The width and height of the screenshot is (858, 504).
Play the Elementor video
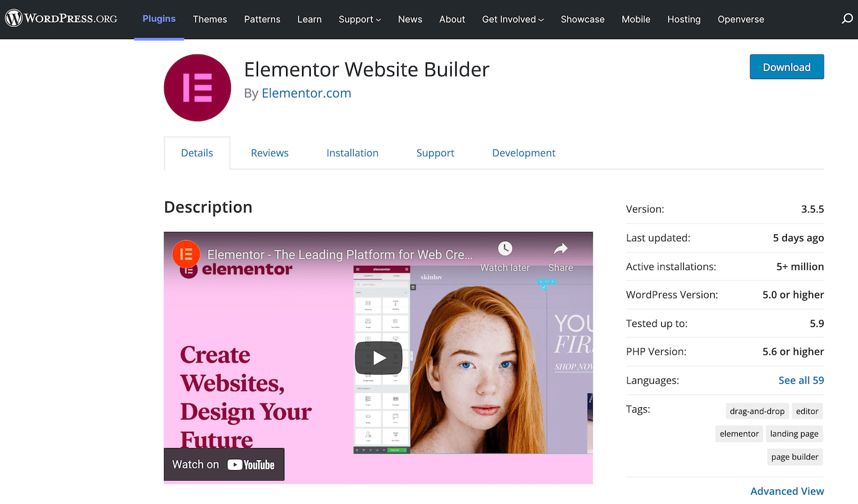click(x=379, y=358)
